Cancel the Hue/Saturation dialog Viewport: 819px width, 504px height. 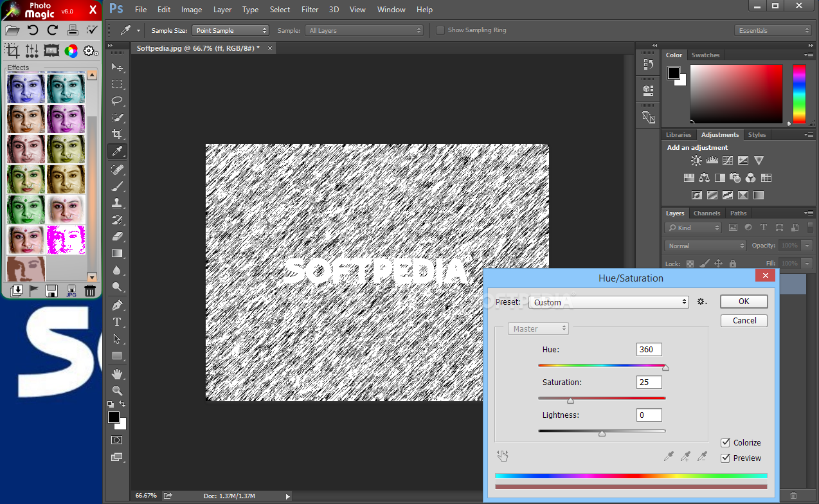[744, 321]
